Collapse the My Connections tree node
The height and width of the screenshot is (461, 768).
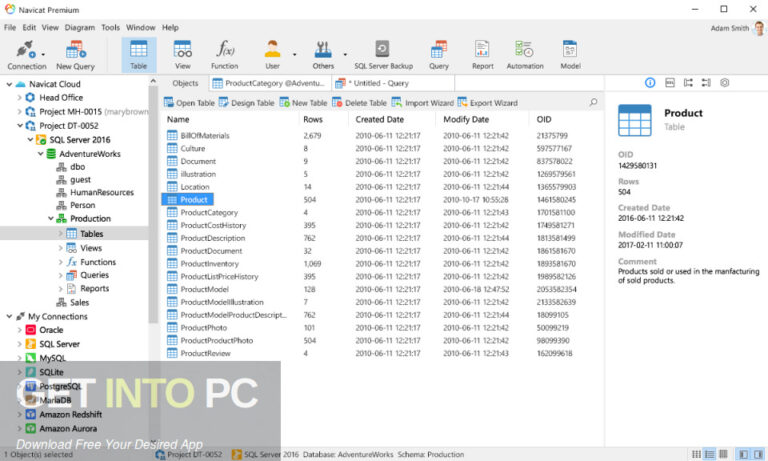pos(9,316)
